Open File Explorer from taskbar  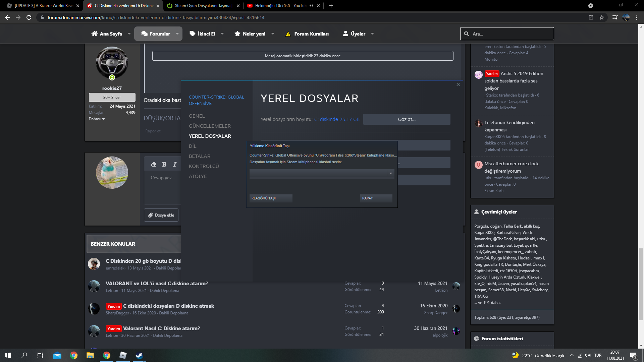tap(90, 355)
